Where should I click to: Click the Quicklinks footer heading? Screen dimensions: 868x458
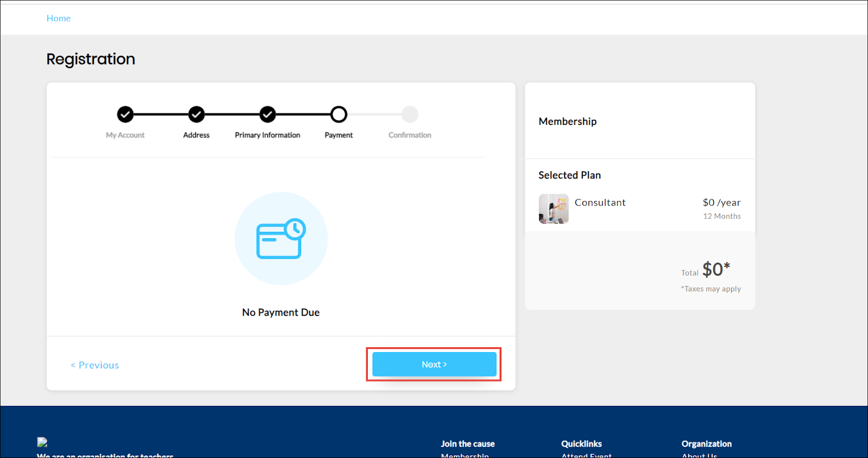[582, 444]
